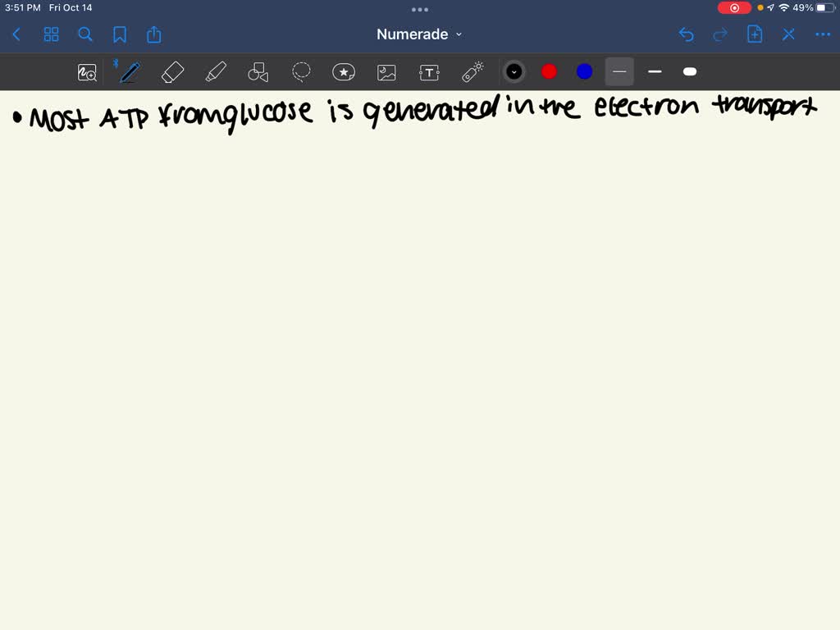The width and height of the screenshot is (840, 630).
Task: Select the Text tool
Action: [429, 72]
